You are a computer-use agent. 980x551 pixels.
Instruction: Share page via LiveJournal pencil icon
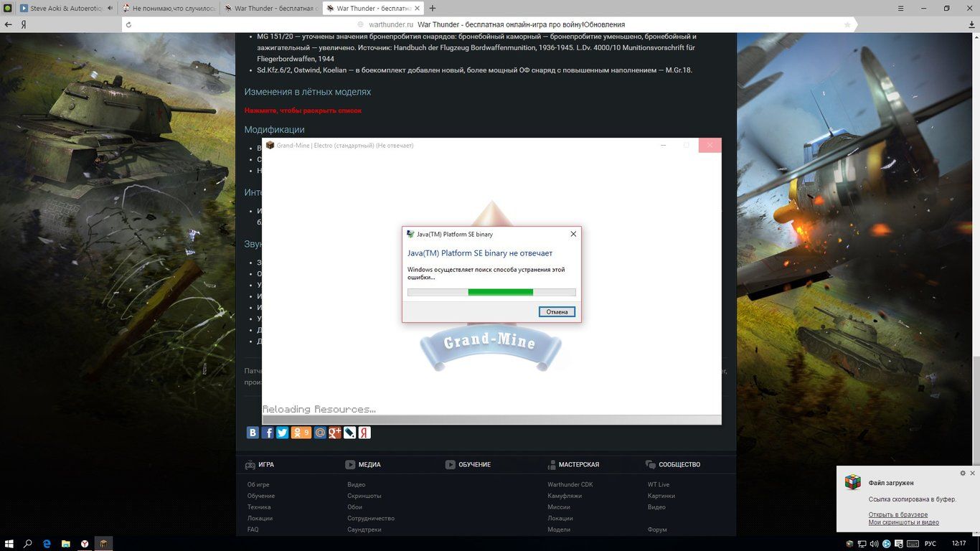pyautogui.click(x=349, y=433)
